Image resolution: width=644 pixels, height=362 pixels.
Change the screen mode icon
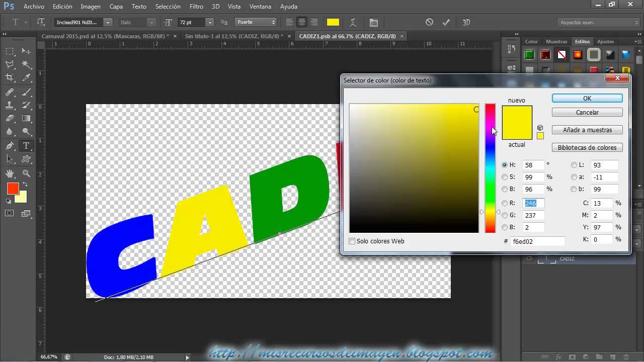pos(26,213)
